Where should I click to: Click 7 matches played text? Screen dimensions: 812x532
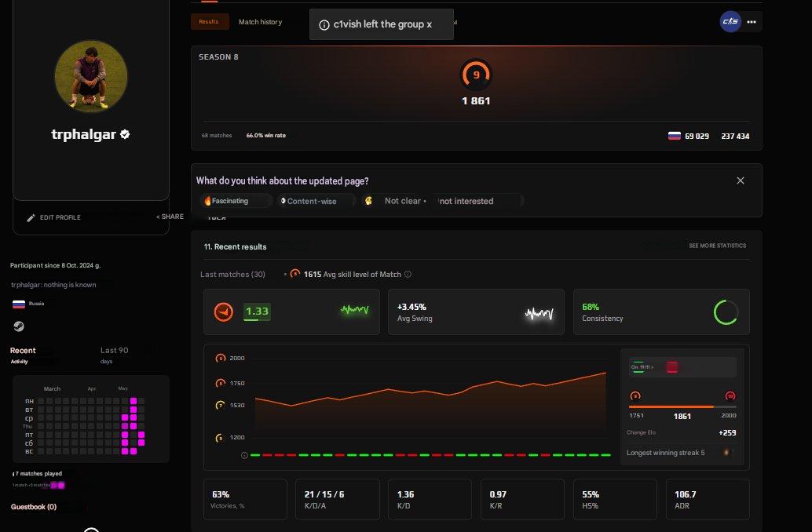tap(38, 473)
